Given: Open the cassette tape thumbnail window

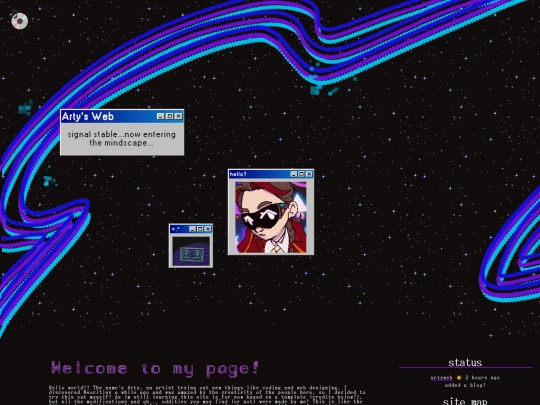Looking at the screenshot, I should (x=191, y=251).
